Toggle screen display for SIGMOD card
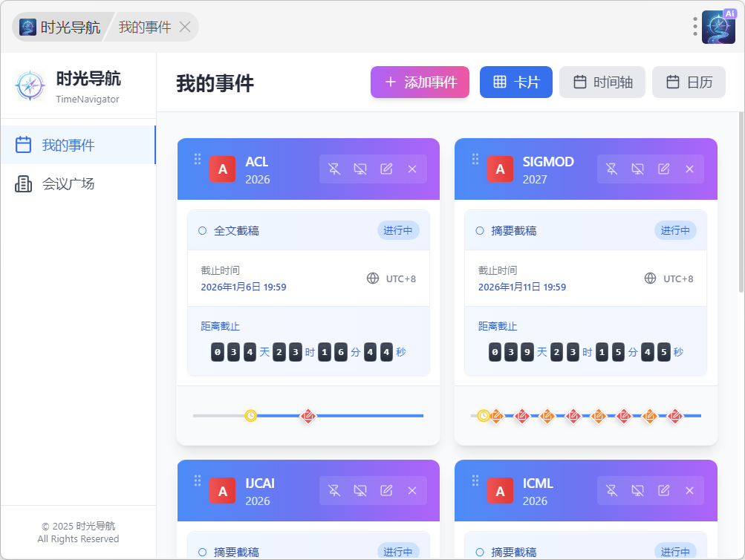This screenshot has width=745, height=560. click(x=637, y=169)
